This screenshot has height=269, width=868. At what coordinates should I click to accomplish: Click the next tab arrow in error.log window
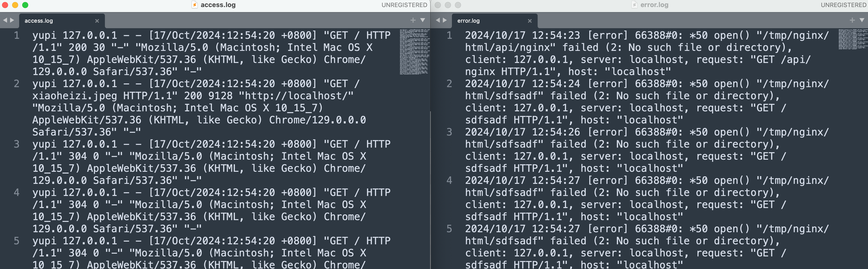pyautogui.click(x=445, y=20)
